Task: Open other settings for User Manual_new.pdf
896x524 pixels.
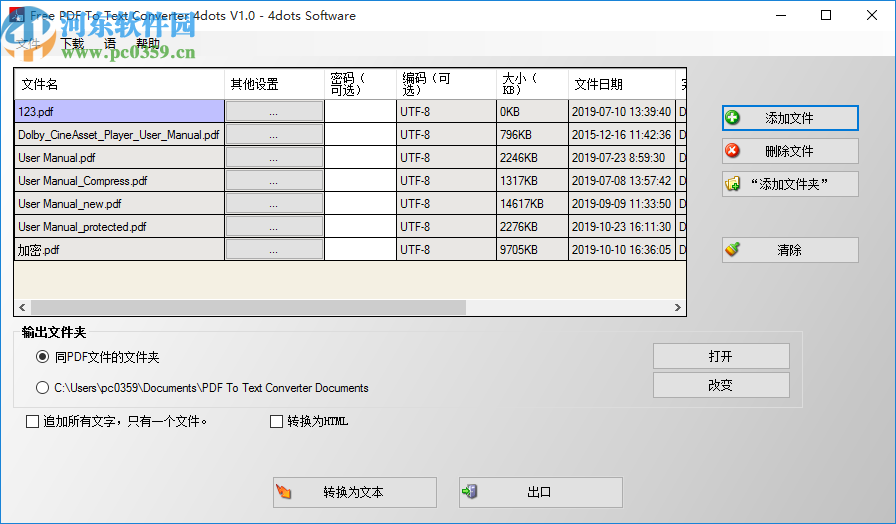Action: click(274, 203)
